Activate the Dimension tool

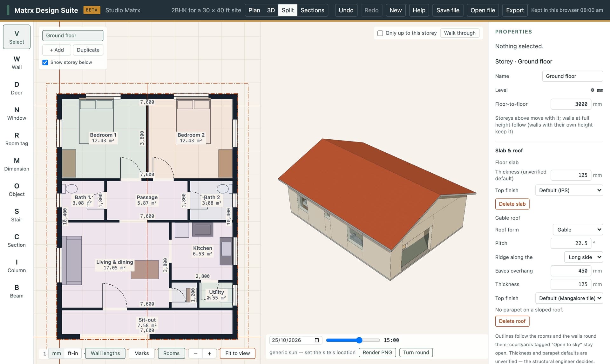pyautogui.click(x=17, y=164)
